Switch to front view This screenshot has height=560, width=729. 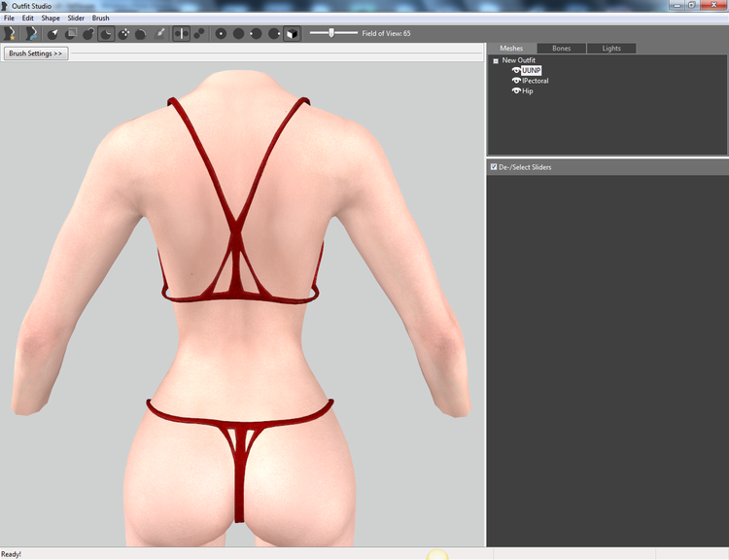point(221,33)
